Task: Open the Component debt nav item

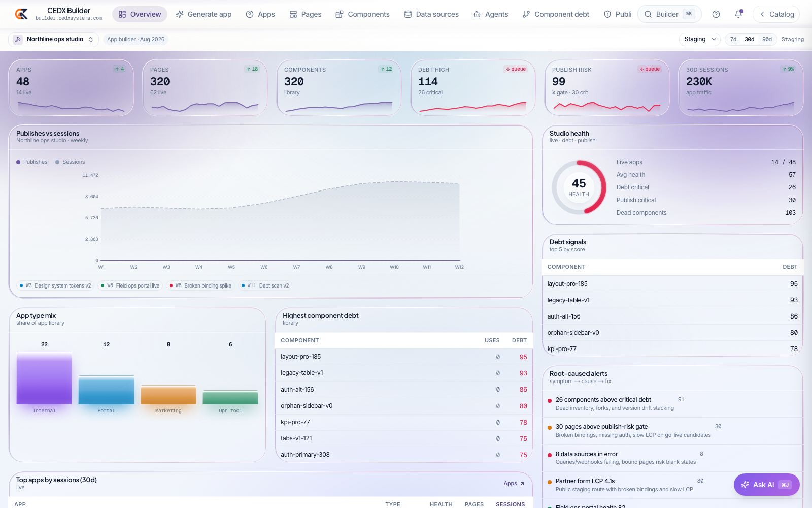Action: (x=556, y=14)
